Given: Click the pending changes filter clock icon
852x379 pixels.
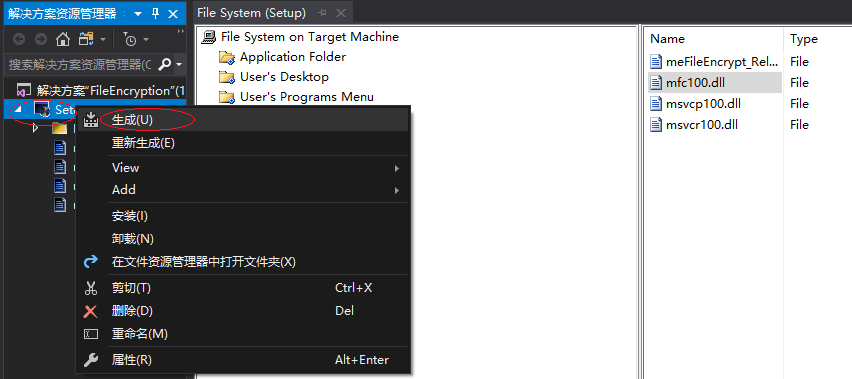Looking at the screenshot, I should coord(130,39).
